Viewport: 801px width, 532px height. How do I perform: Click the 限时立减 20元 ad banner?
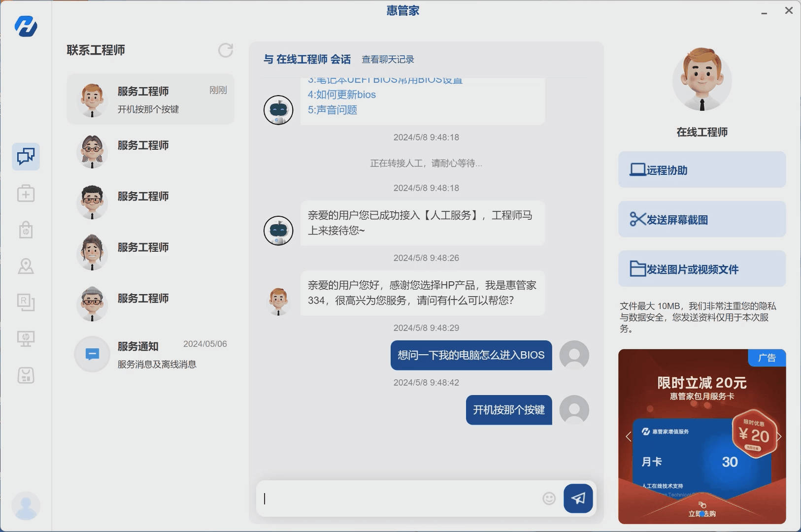point(702,436)
